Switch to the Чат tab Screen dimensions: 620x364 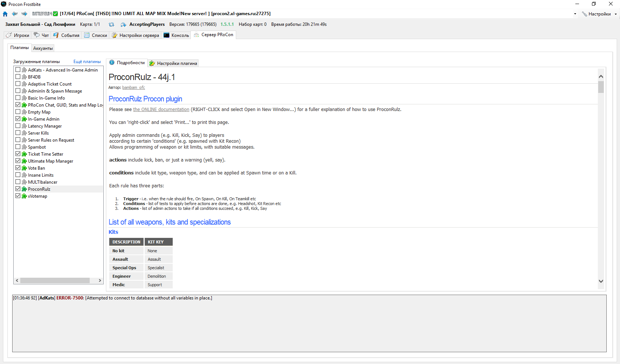point(41,35)
